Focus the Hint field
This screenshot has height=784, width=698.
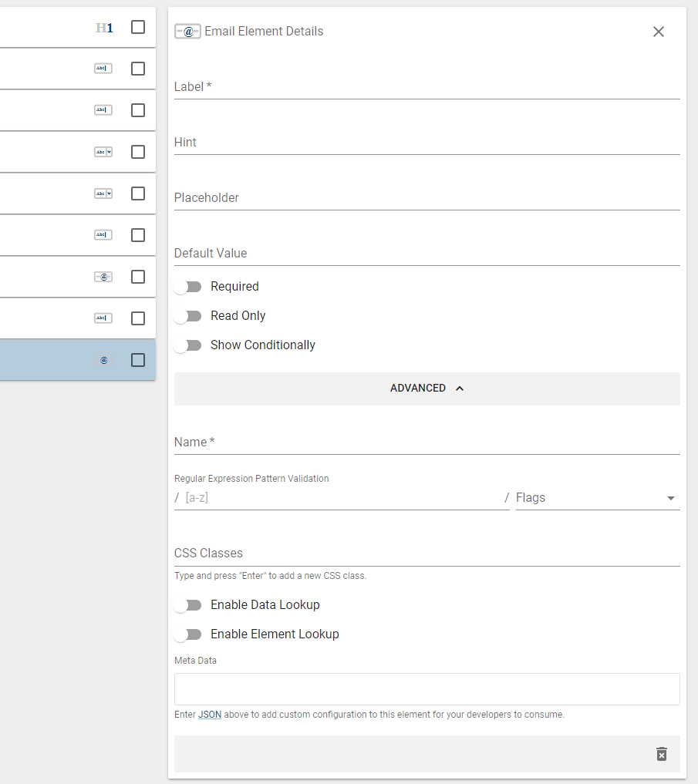(427, 143)
